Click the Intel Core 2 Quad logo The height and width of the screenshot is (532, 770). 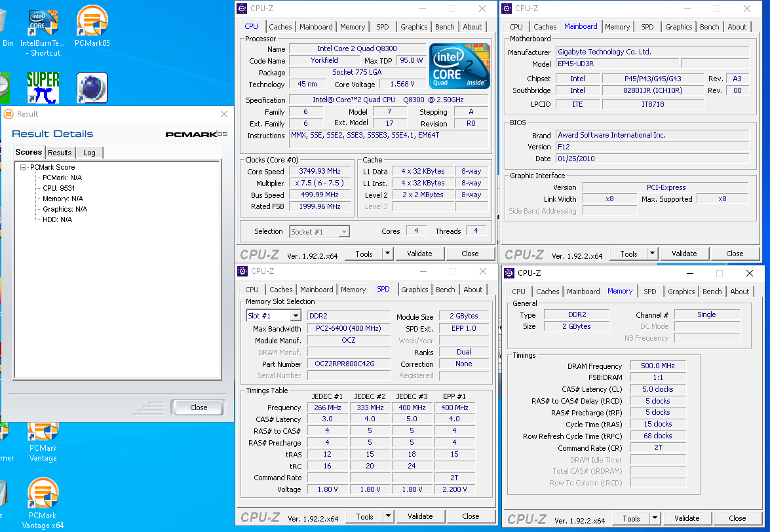pos(459,66)
